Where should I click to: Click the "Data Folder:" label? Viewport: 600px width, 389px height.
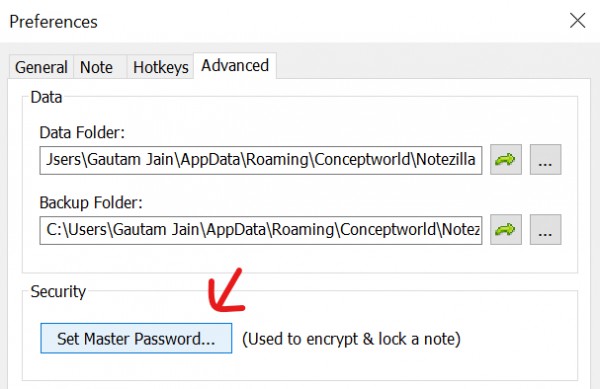pyautogui.click(x=82, y=133)
